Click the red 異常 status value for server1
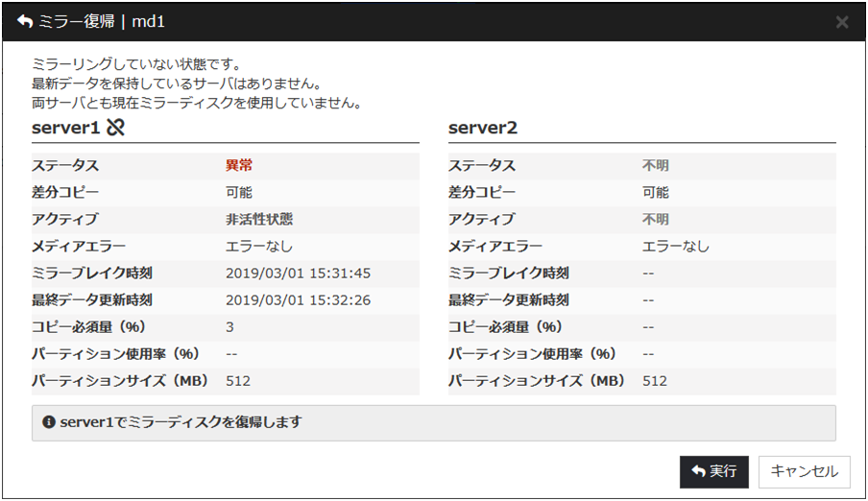 pyautogui.click(x=239, y=166)
